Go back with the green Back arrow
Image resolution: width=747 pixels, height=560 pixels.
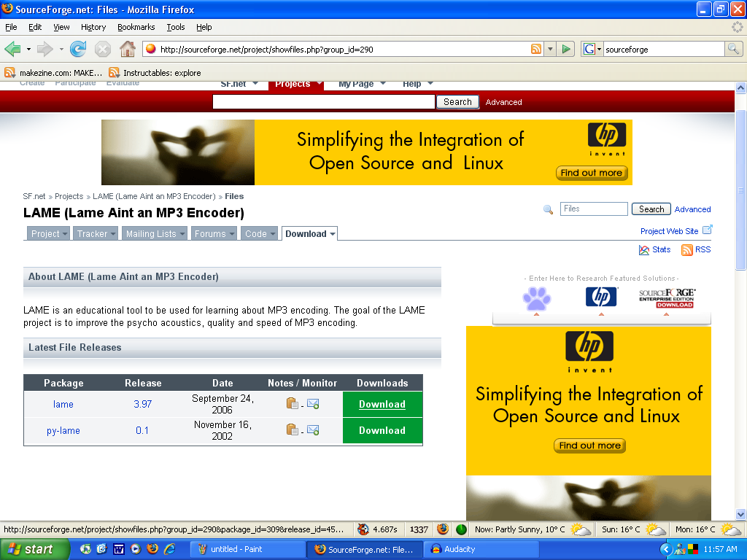tap(13, 49)
